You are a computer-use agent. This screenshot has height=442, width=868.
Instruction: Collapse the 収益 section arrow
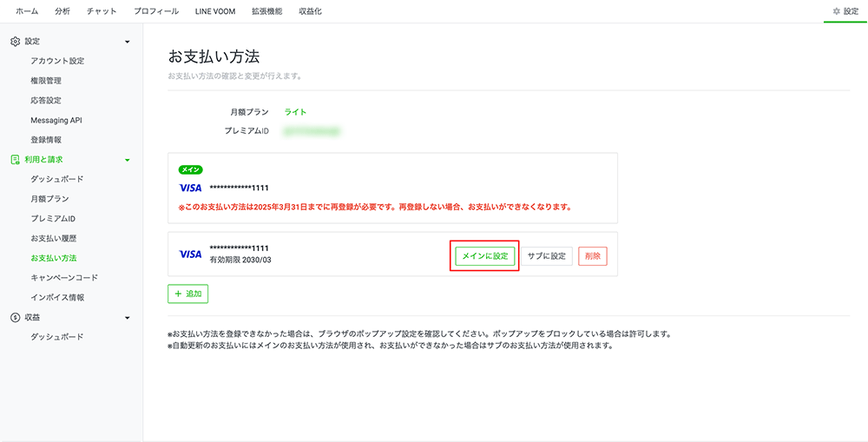coord(128,318)
